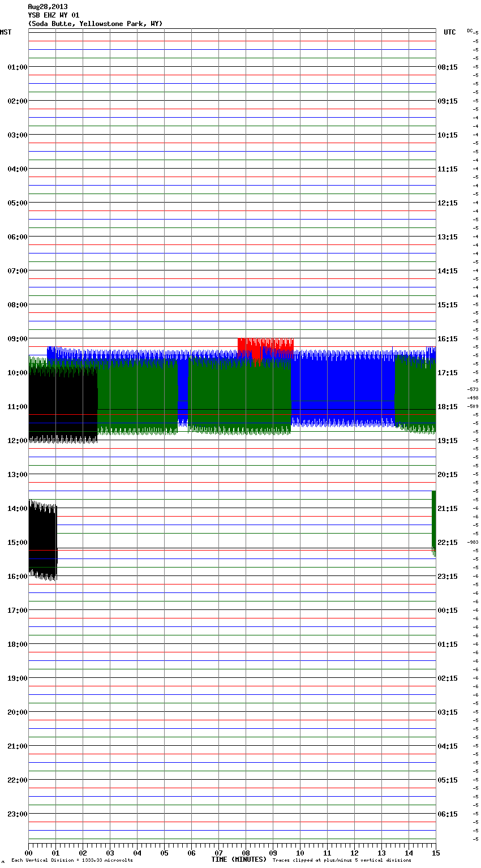Select the 12:00 MST time label
481x868 pixels.
pos(17,441)
